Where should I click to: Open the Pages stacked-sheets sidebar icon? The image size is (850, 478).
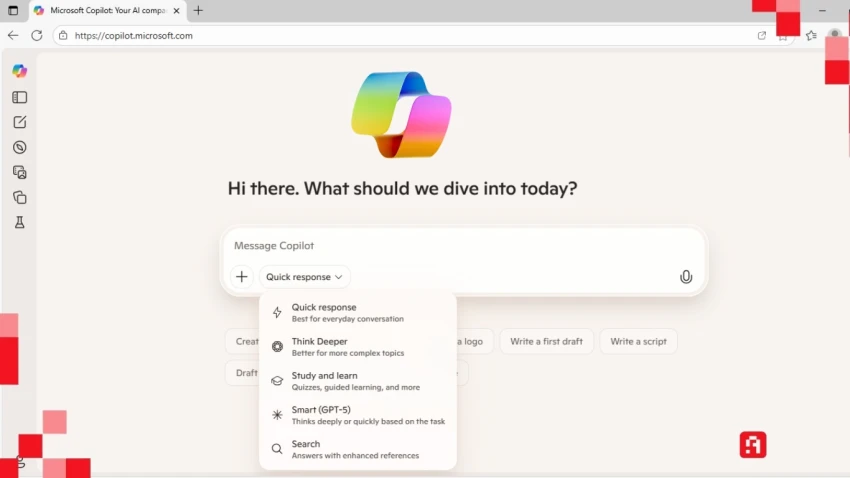coord(19,197)
